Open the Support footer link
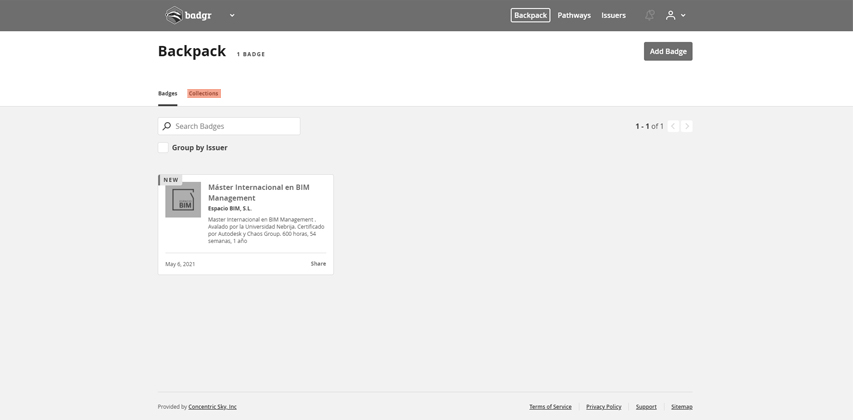 [646, 407]
